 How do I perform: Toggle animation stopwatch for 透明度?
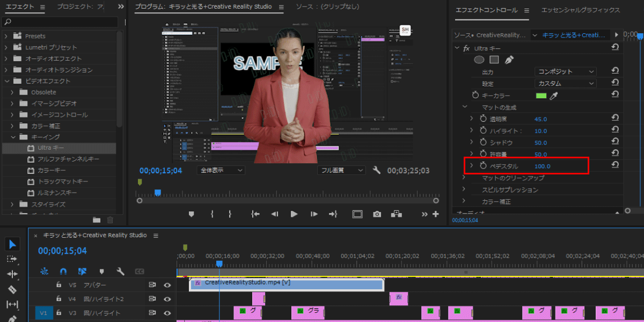coord(482,119)
